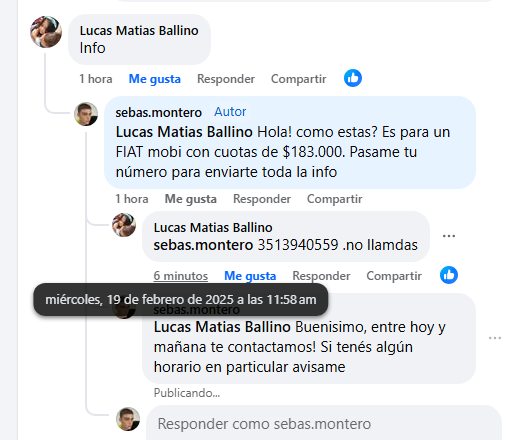Toggle Me gusta on the FIAT mobi reply

pyautogui.click(x=191, y=199)
